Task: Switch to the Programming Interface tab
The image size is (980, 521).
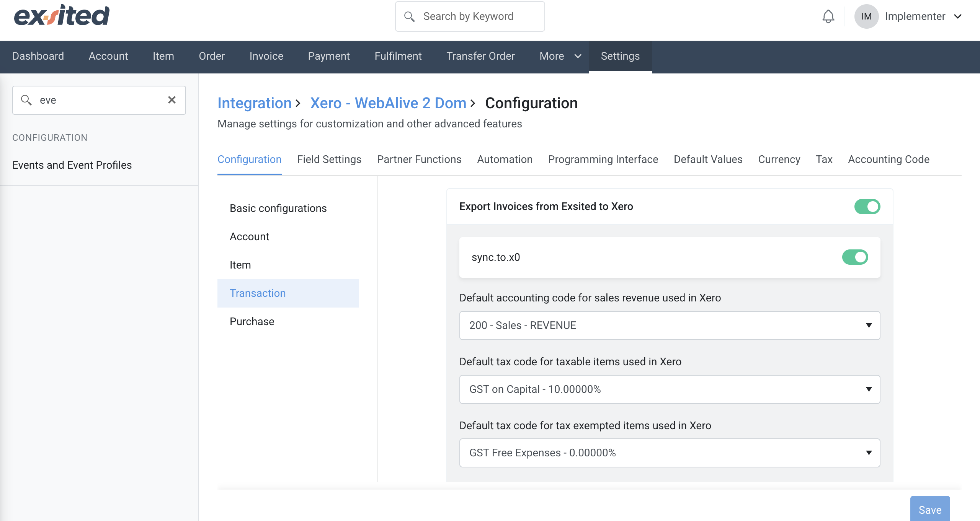Action: (x=603, y=160)
